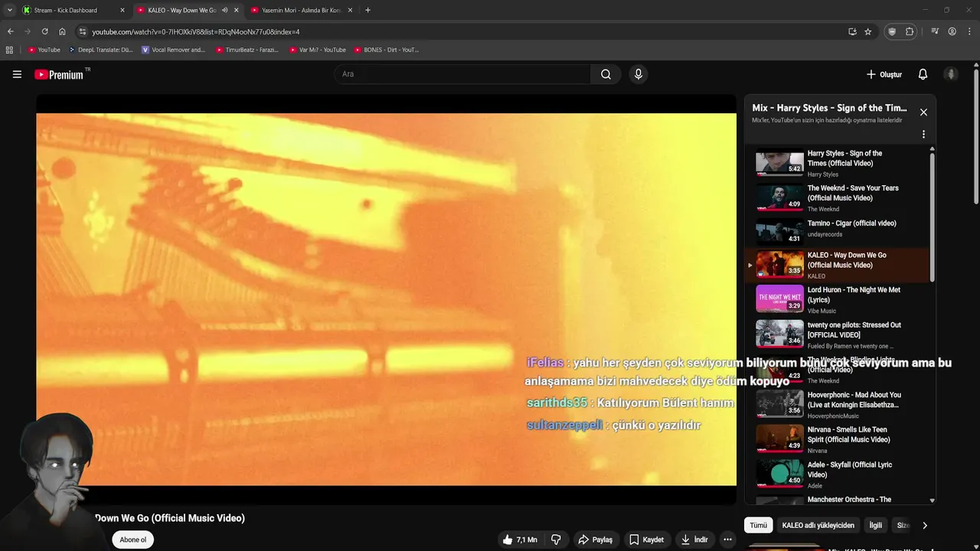This screenshot has width=980, height=551.
Task: Open the media control toolbar icon
Action: tap(935, 31)
